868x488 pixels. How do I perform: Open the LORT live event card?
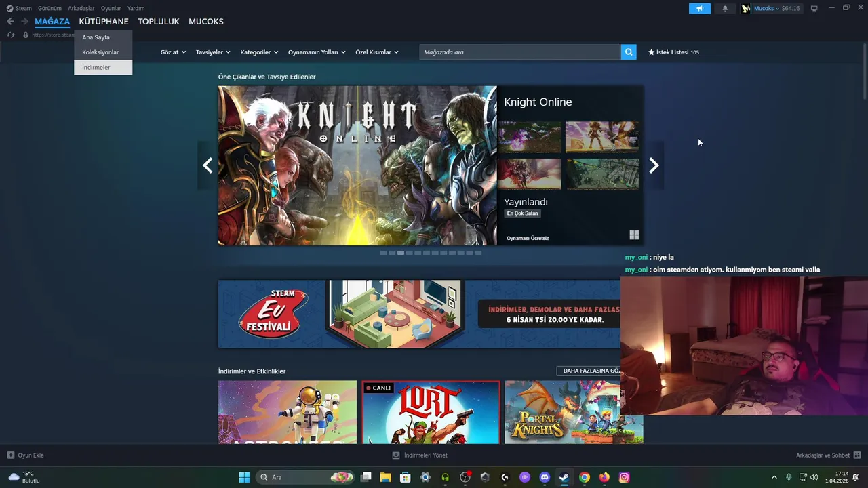(431, 412)
